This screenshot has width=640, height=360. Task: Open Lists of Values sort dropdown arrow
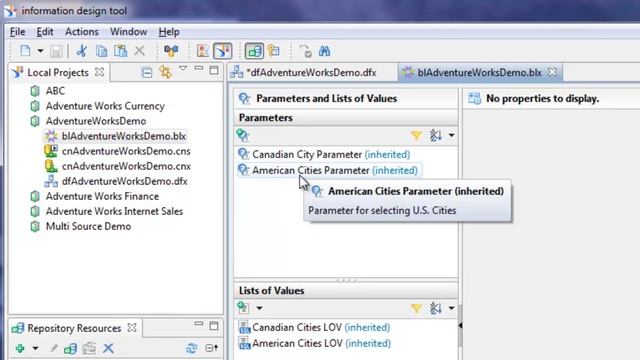tap(451, 308)
